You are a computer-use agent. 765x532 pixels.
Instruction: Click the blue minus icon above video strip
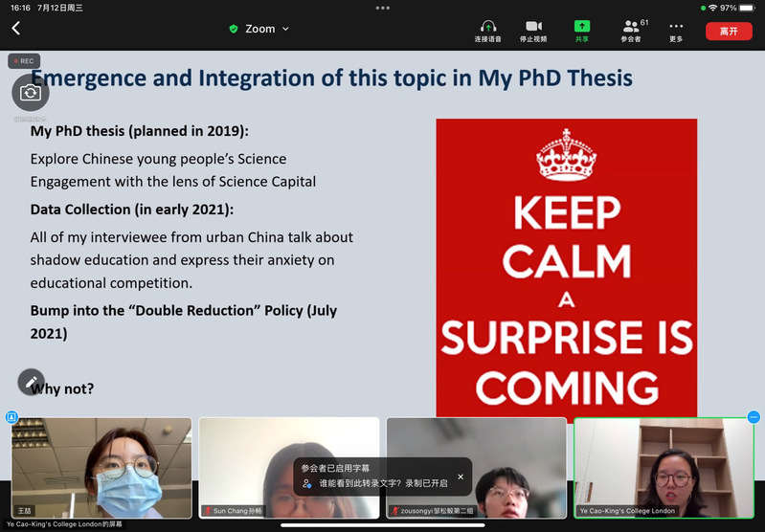[x=754, y=417]
